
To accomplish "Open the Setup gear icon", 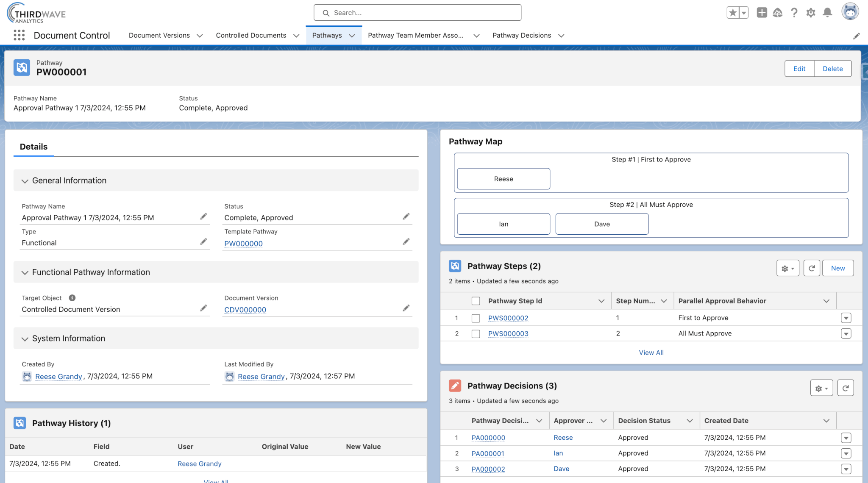I will [x=811, y=13].
